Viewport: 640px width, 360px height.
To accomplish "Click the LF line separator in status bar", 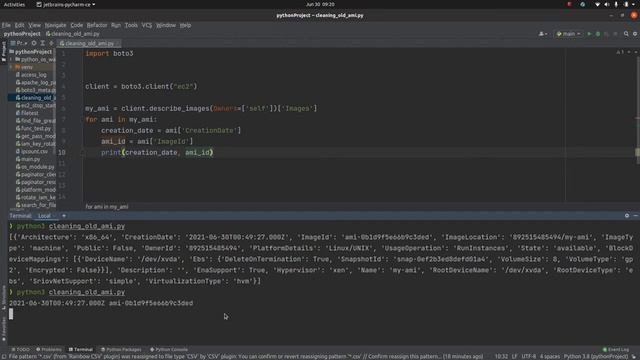I will click(x=514, y=356).
